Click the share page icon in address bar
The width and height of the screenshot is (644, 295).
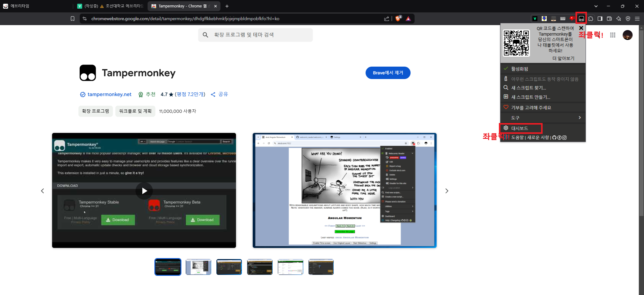coord(387,19)
